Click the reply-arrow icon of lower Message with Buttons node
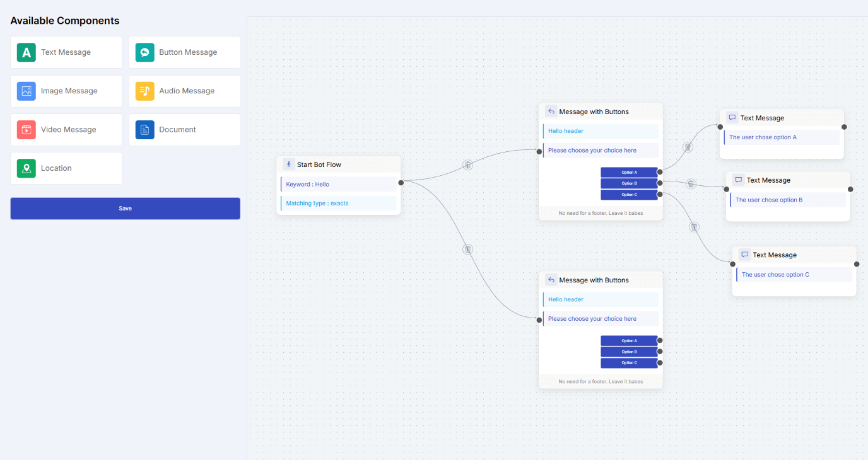 point(551,280)
